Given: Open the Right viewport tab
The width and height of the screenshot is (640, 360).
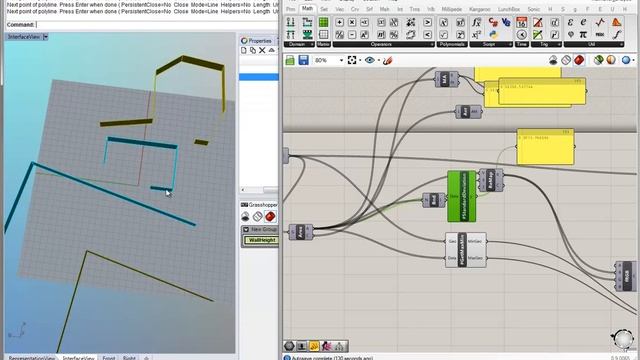Looking at the screenshot, I should pos(129,358).
